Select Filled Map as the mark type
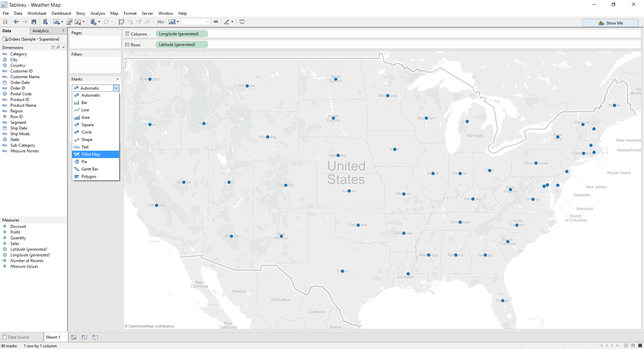Viewport: 644px width, 349px height. click(x=90, y=154)
